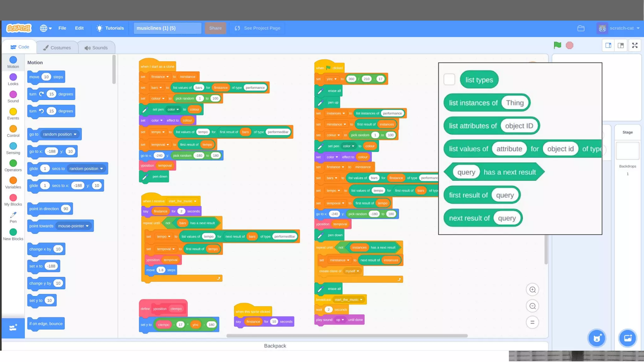The image size is (644, 362).
Task: Zoom in the code workspace
Action: [532, 290]
